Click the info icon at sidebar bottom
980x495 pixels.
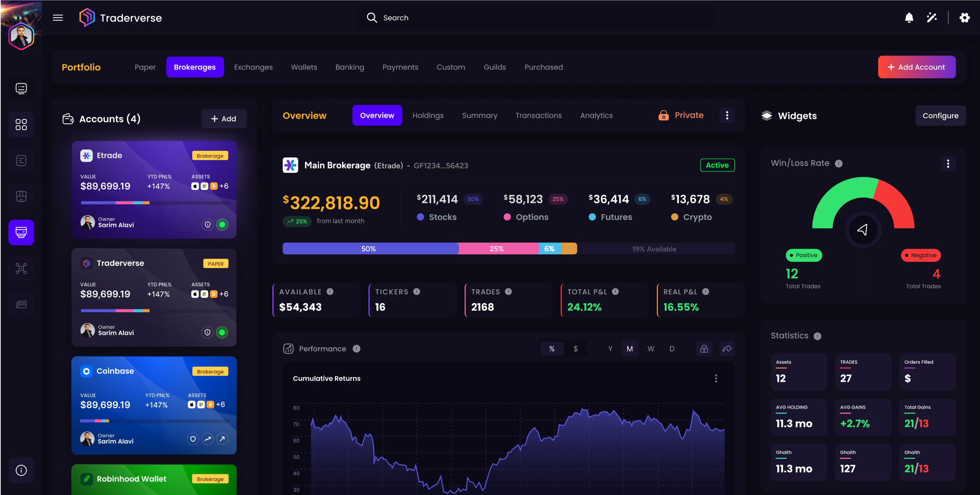21,470
